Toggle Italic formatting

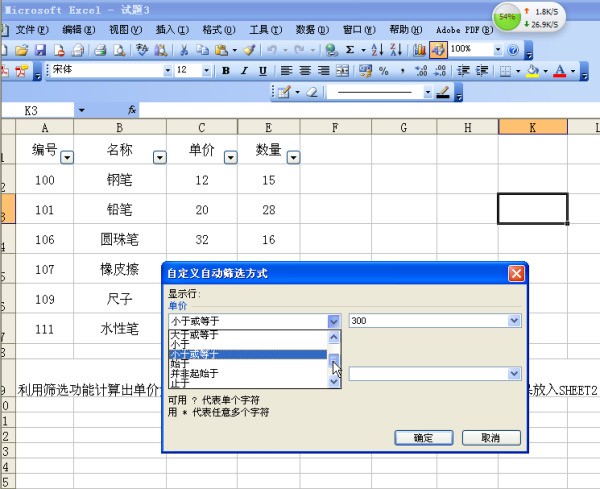(x=244, y=71)
